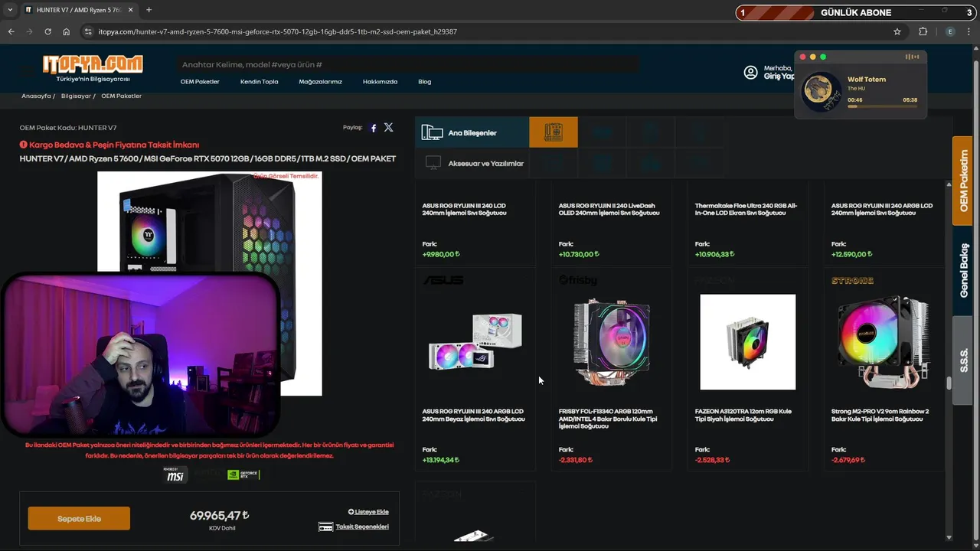Image resolution: width=980 pixels, height=551 pixels.
Task: Click the component list scrollbar thumb
Action: [x=949, y=383]
